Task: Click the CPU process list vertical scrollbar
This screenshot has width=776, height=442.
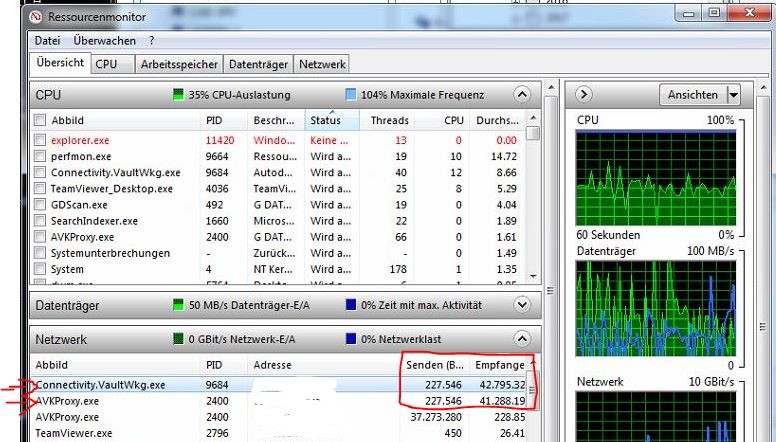Action: (x=534, y=200)
